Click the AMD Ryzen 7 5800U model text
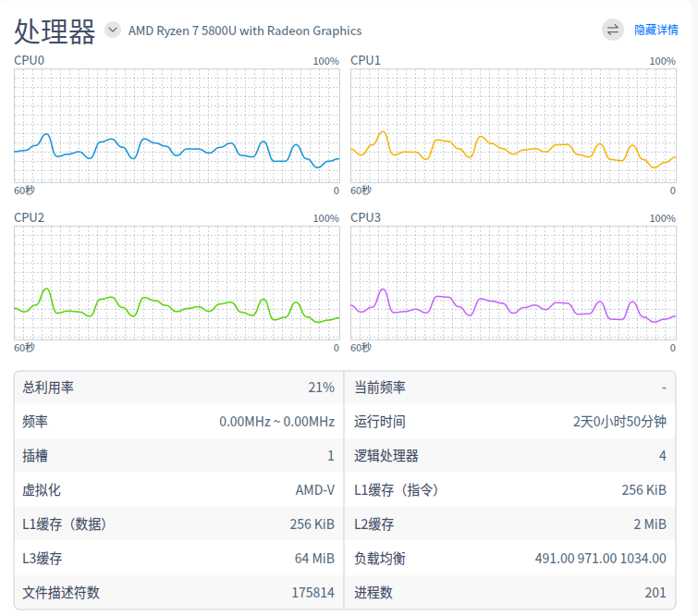Image resolution: width=698 pixels, height=616 pixels. click(245, 31)
